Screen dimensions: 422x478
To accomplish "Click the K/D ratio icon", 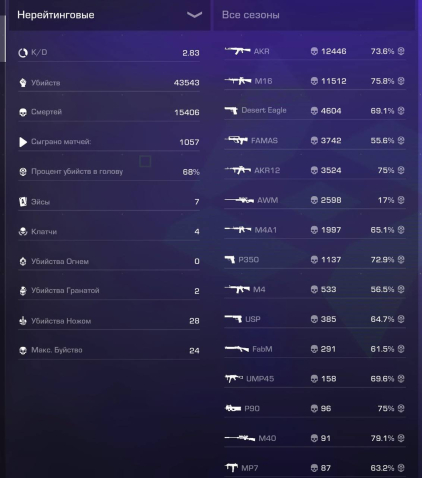I will [23, 53].
